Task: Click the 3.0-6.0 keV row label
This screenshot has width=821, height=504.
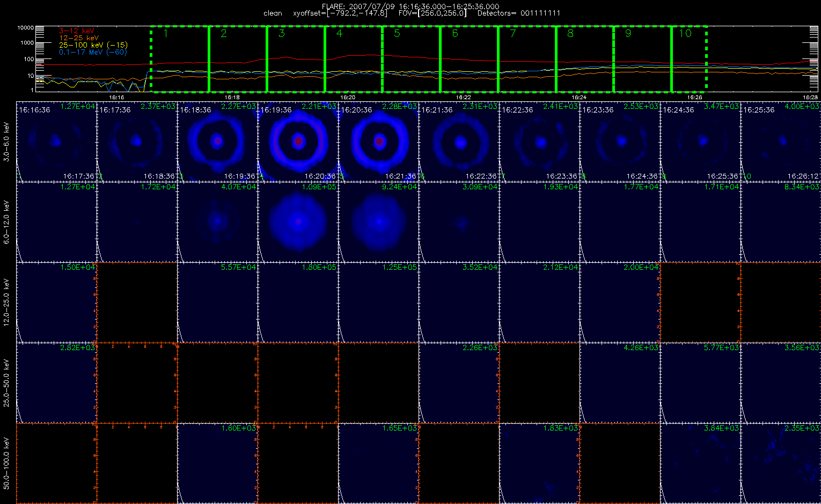Action: (x=6, y=141)
